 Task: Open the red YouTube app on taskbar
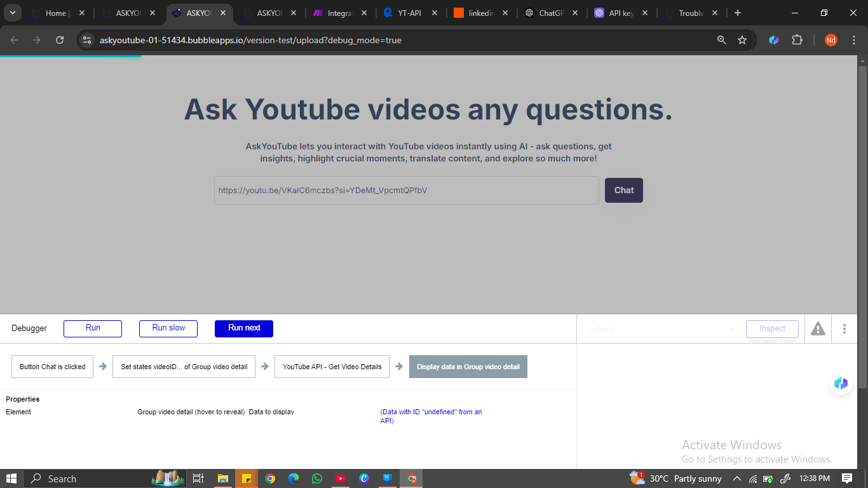click(340, 478)
